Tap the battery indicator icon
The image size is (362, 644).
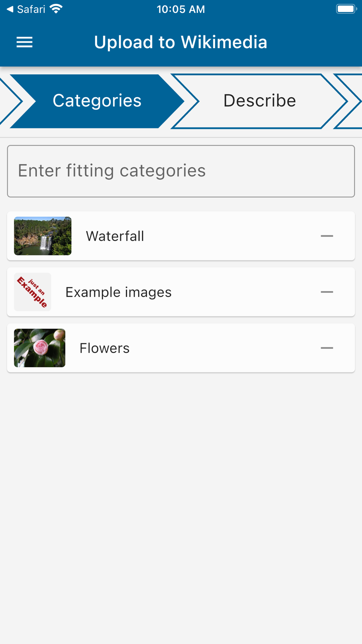346,9
